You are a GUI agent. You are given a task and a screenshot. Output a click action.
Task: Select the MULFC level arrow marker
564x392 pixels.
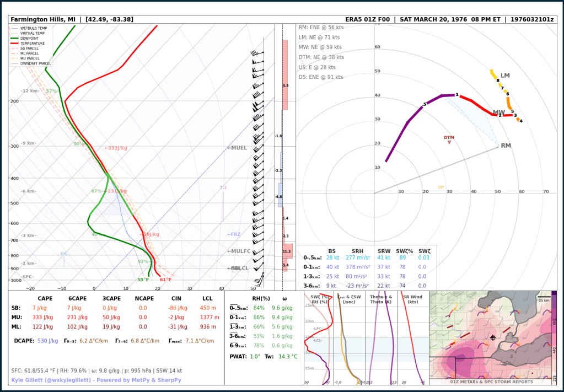point(239,251)
